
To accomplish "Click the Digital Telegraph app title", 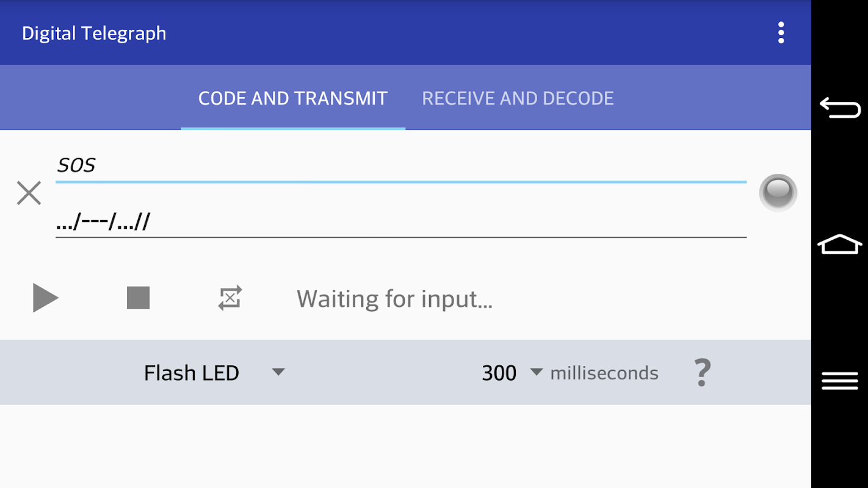I will coord(94,33).
